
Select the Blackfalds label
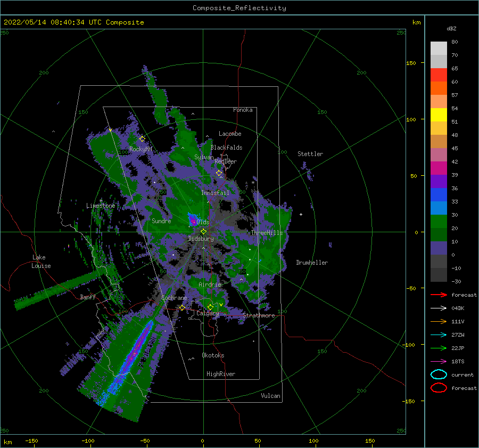(226, 148)
